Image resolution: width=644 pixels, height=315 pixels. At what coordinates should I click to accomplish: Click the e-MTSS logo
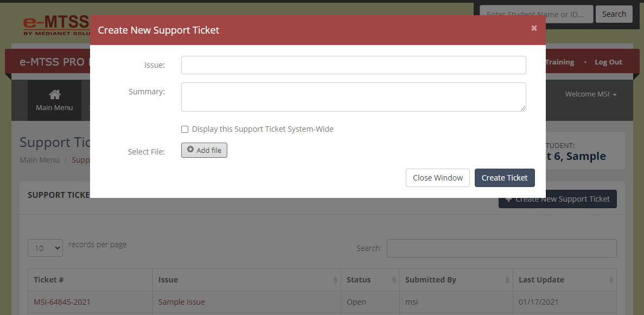coord(56,25)
